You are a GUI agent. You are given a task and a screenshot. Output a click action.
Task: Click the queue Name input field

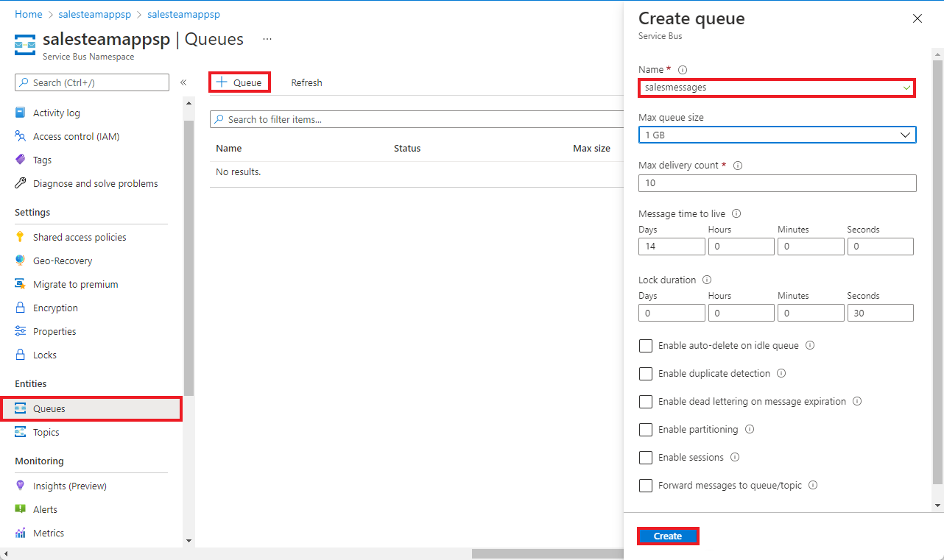(x=777, y=87)
